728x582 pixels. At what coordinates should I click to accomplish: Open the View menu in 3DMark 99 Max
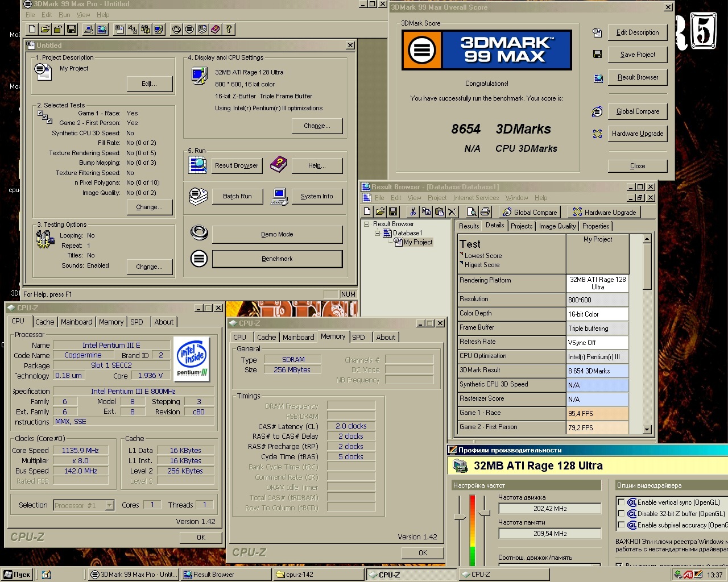(x=83, y=15)
